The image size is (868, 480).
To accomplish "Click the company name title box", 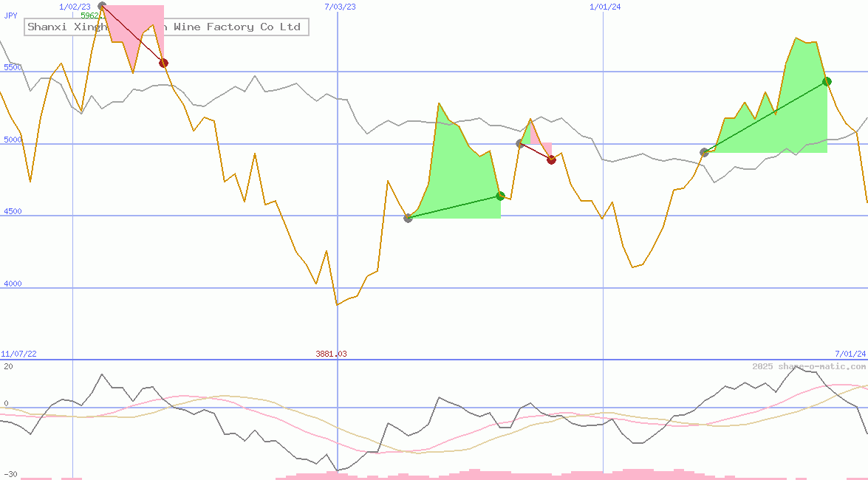I will point(166,27).
